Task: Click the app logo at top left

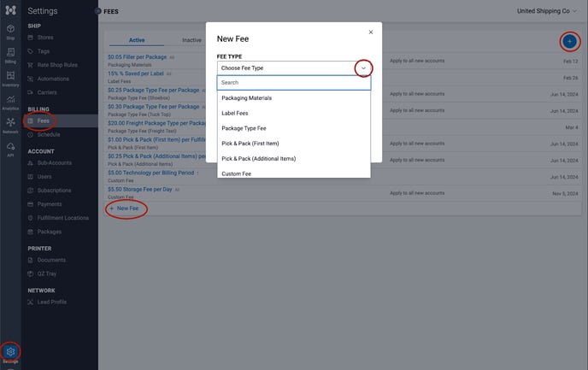Action: click(10, 10)
